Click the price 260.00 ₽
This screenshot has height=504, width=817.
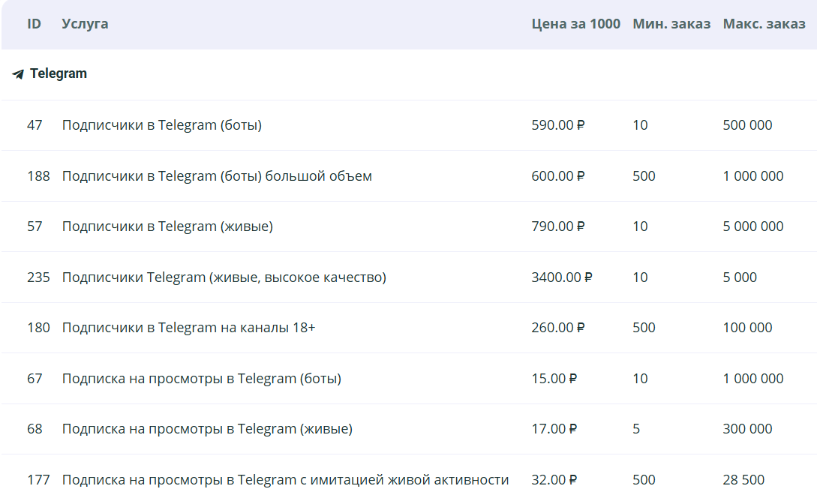click(x=558, y=328)
